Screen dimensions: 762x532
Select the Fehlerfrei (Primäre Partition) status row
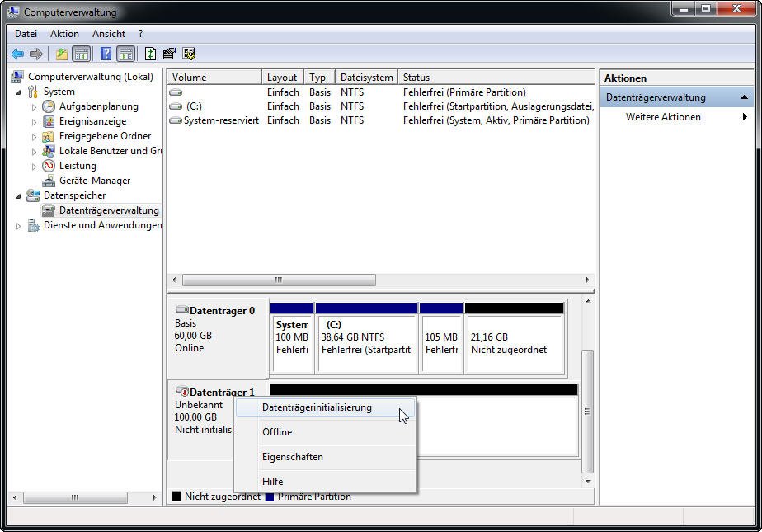tap(381, 92)
